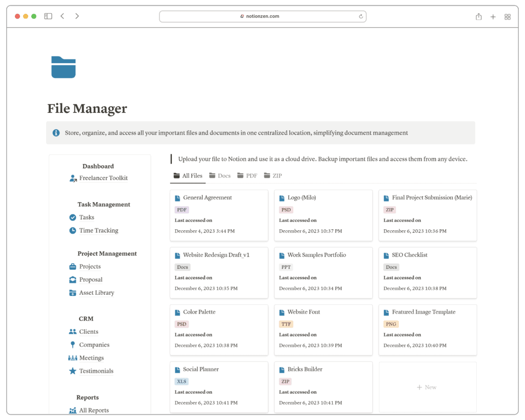Click the Testimonials star icon
Screen dimensions: 525x420
73,371
